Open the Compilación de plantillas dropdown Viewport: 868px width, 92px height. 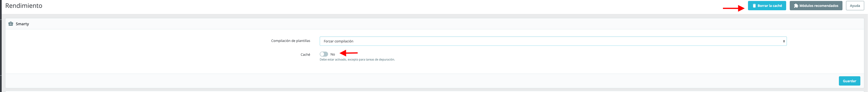tap(553, 41)
